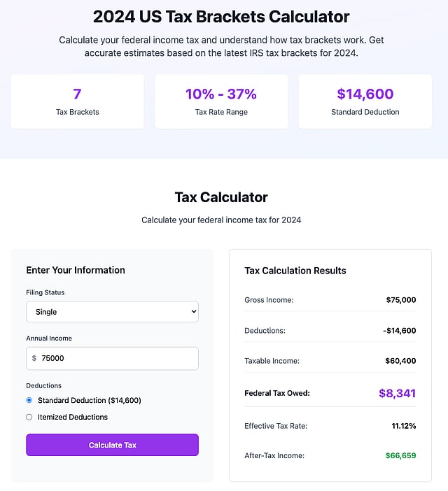Choose the Itemized Deductions radio option

(x=29, y=418)
